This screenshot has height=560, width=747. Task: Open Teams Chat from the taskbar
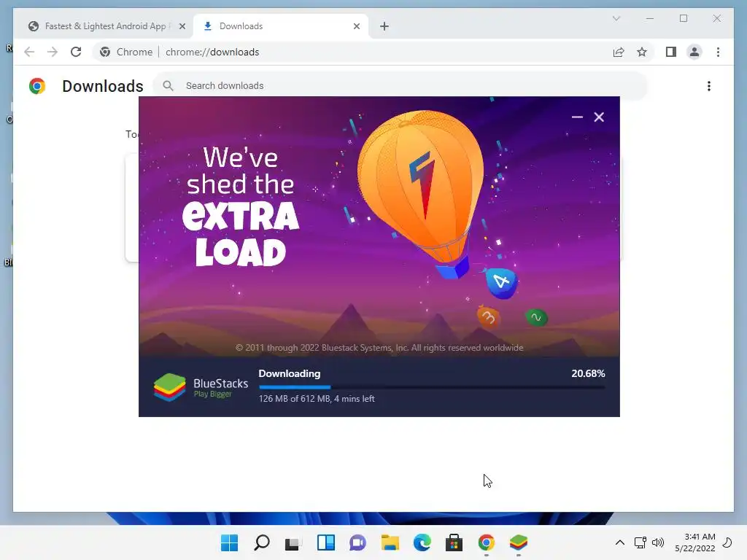pyautogui.click(x=357, y=542)
